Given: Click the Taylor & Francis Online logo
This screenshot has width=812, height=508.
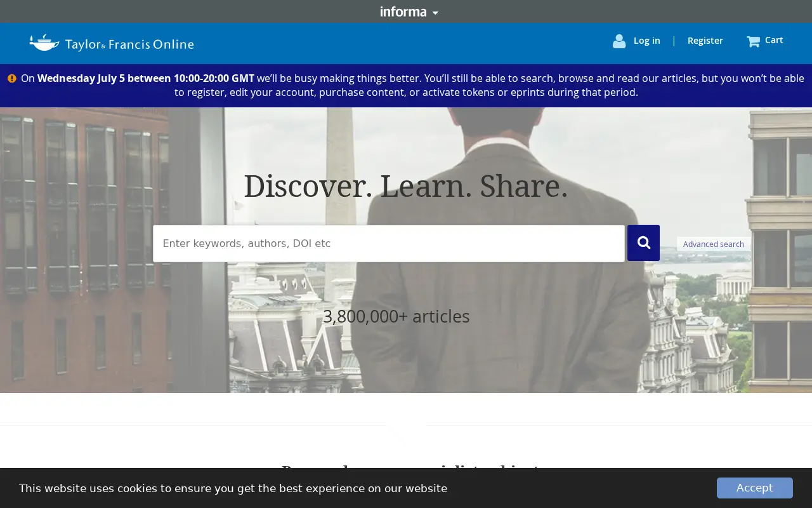Looking at the screenshot, I should (x=112, y=43).
